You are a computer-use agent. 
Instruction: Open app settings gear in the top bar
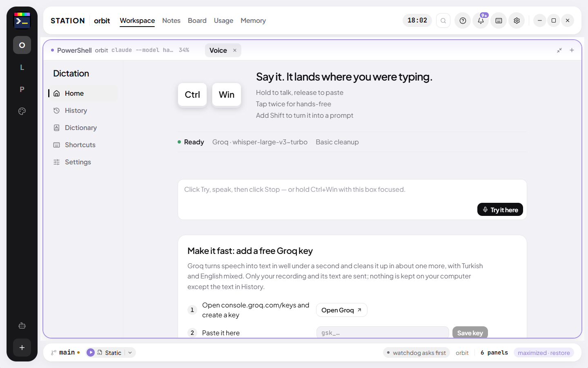click(517, 20)
